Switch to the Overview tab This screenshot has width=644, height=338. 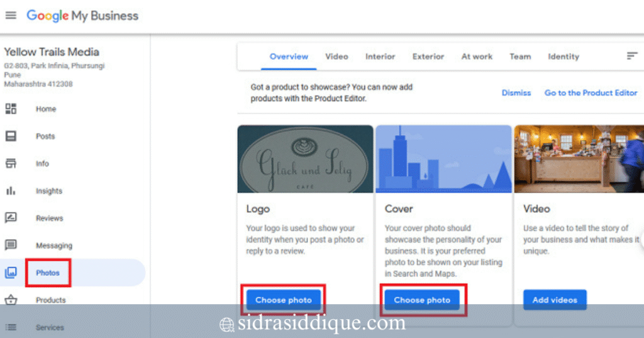(x=289, y=57)
